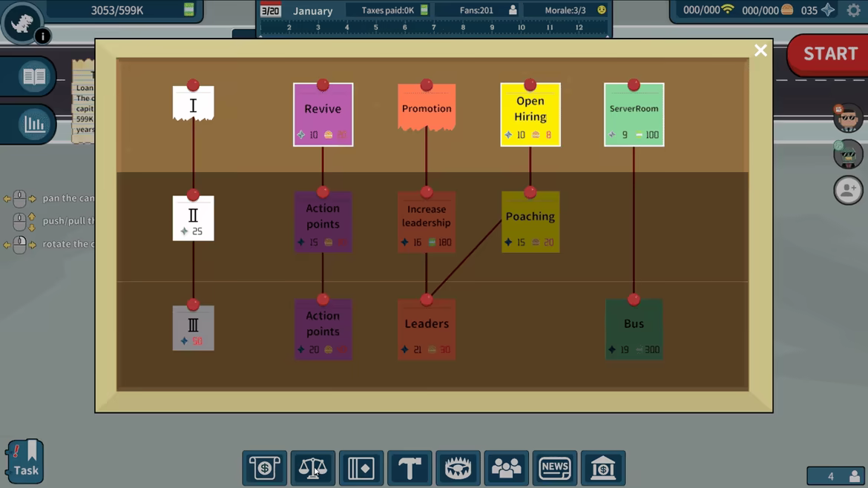Open the balance scales menu
Viewport: 868px width, 488px height.
pos(313,468)
